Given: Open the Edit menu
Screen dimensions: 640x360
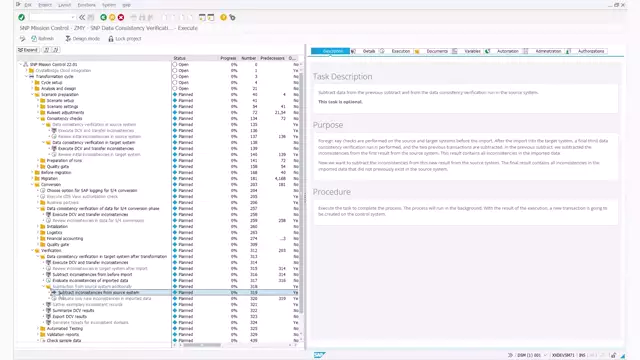Looking at the screenshot, I should point(28,5).
